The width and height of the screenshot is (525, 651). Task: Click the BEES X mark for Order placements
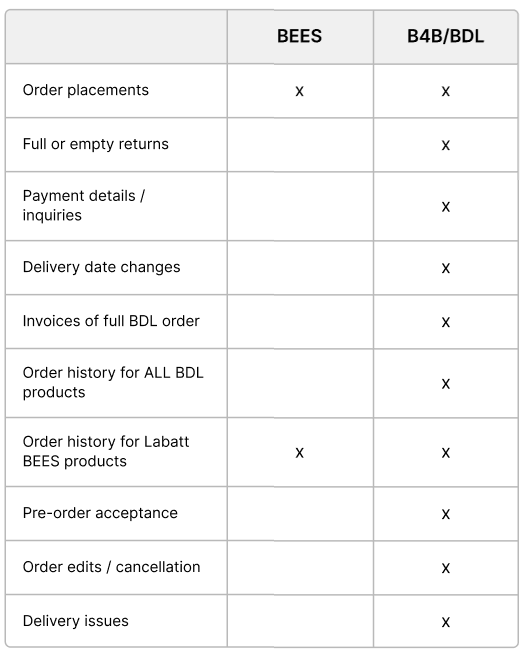299,91
